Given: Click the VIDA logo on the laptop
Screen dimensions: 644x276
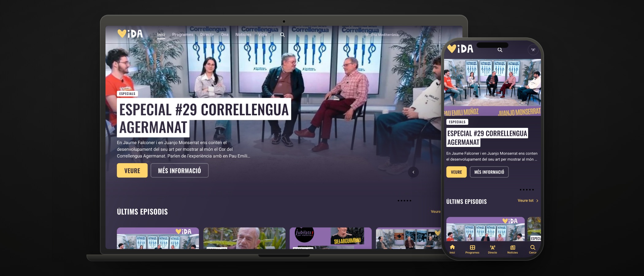Looking at the screenshot, I should point(130,33).
